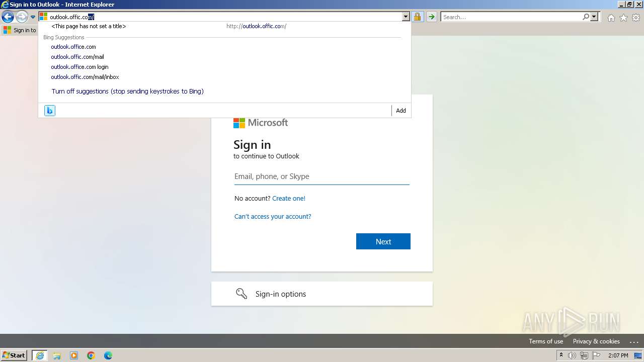The image size is (644, 362).
Task: Click the security lock icon
Action: (x=417, y=17)
